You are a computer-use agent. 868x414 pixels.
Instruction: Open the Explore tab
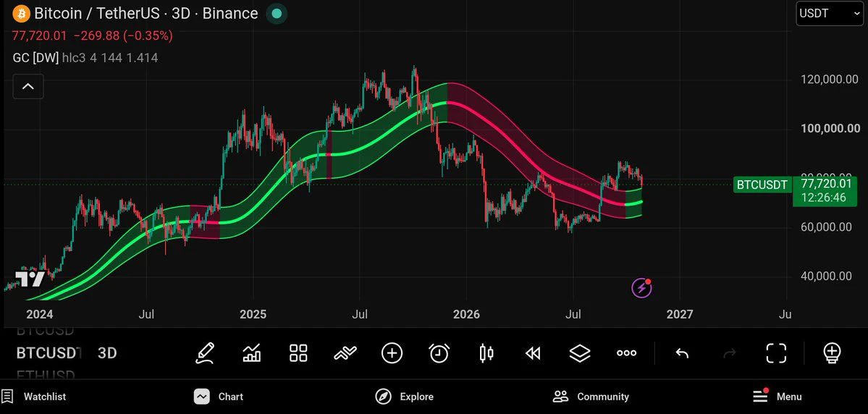[x=404, y=397]
